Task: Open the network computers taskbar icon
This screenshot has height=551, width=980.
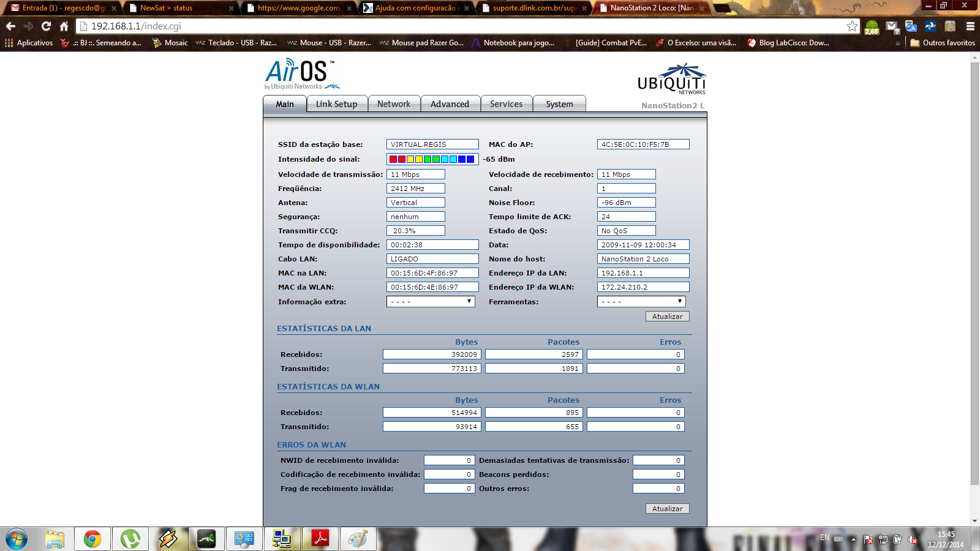Action: (282, 539)
